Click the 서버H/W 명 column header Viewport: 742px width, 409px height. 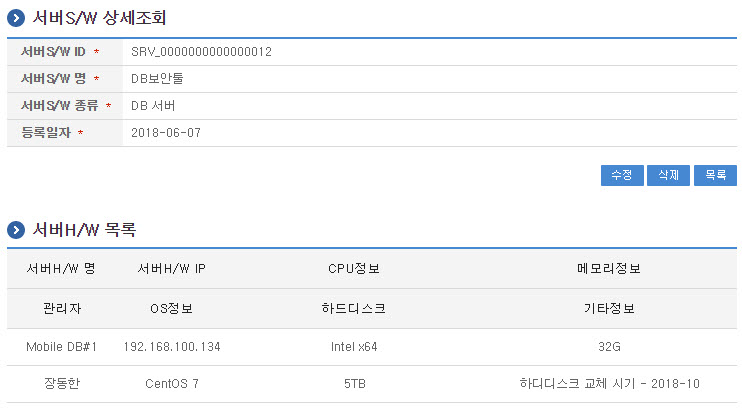click(61, 269)
